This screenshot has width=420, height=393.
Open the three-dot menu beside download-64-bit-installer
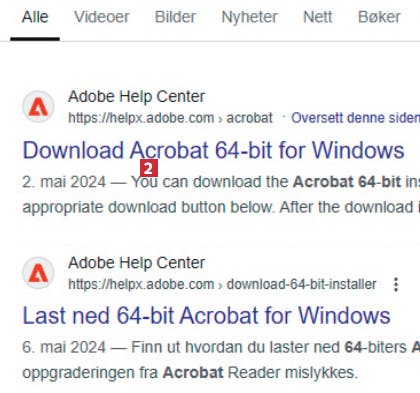[396, 284]
